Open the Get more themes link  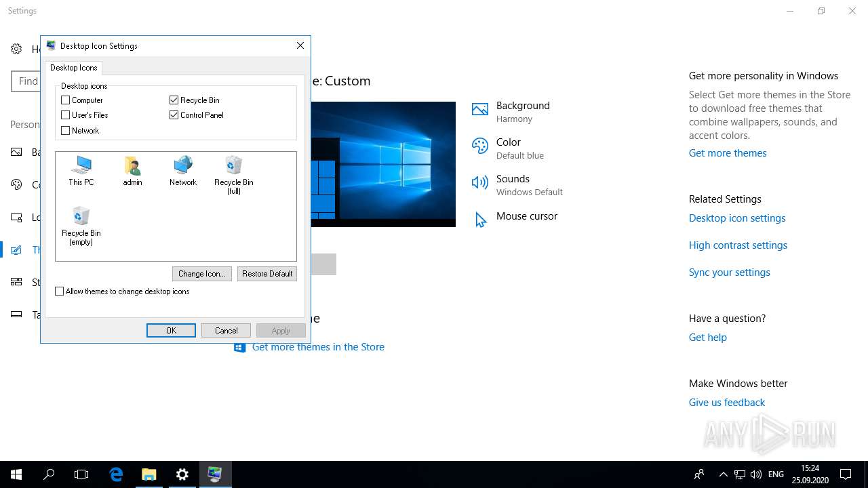click(x=728, y=153)
